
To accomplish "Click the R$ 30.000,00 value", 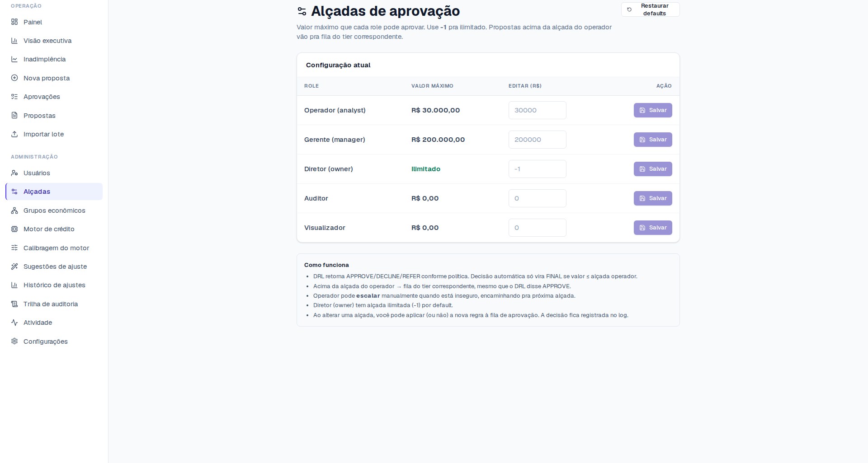I will pos(435,110).
